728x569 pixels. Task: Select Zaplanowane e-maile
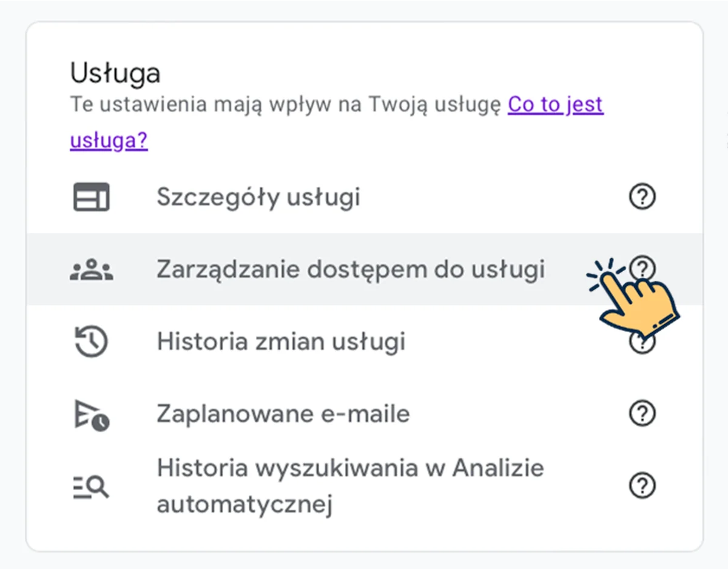tap(283, 413)
